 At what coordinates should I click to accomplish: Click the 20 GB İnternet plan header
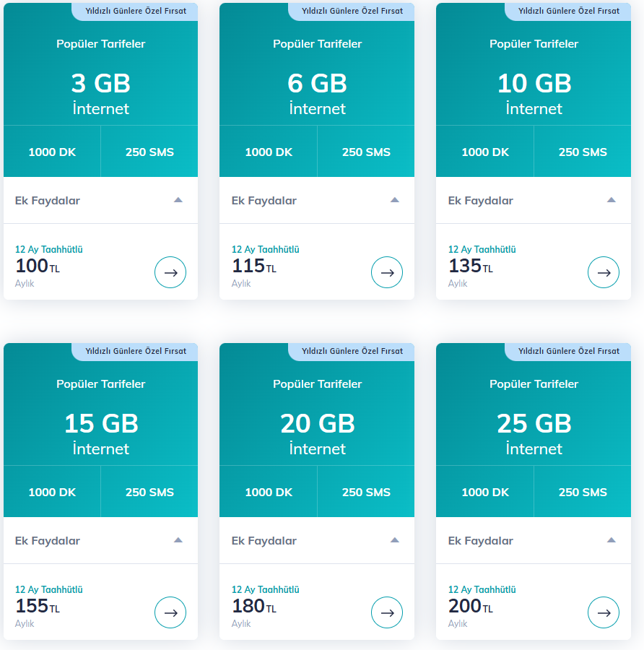318,434
